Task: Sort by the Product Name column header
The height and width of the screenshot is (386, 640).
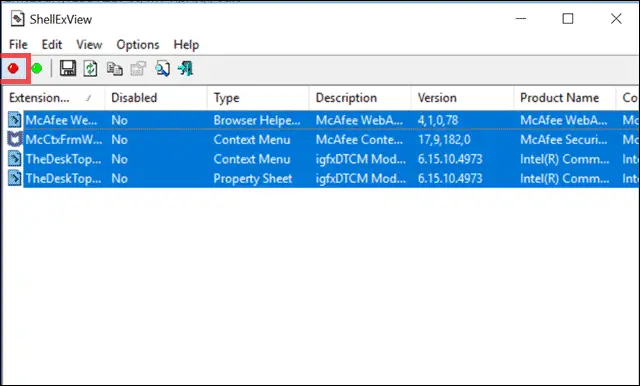Action: click(x=565, y=98)
